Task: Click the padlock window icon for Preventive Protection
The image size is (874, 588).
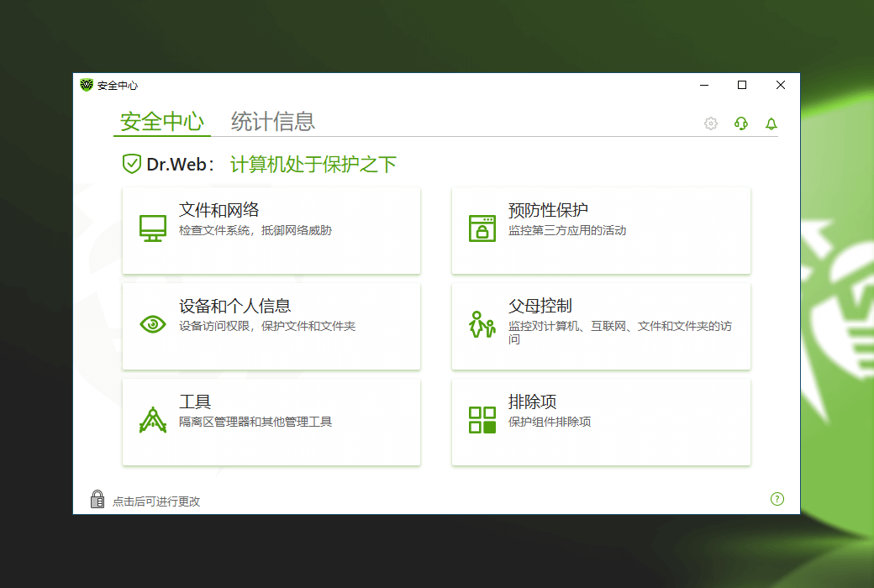Action: click(x=482, y=228)
